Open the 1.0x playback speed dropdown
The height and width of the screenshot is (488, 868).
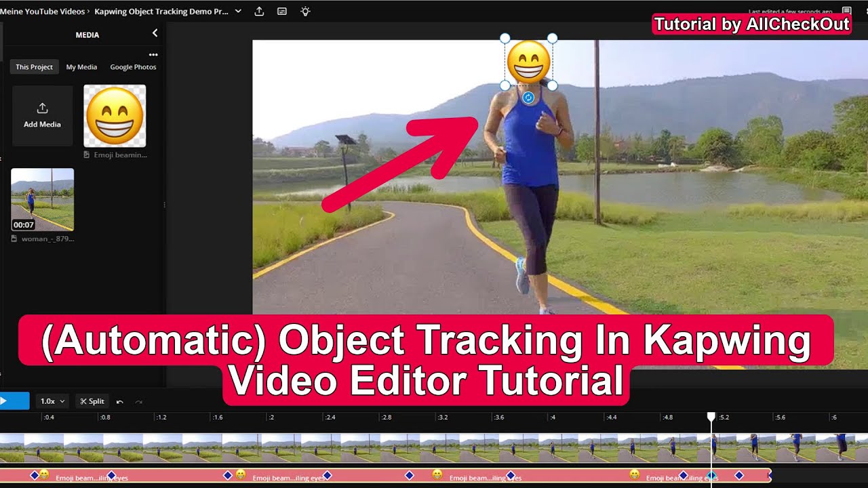point(52,401)
